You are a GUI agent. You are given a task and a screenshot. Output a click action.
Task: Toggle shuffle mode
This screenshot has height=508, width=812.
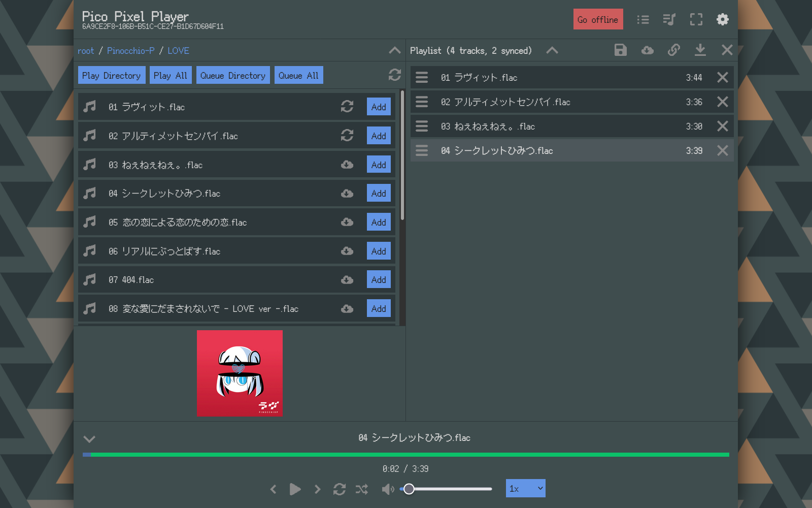click(362, 489)
